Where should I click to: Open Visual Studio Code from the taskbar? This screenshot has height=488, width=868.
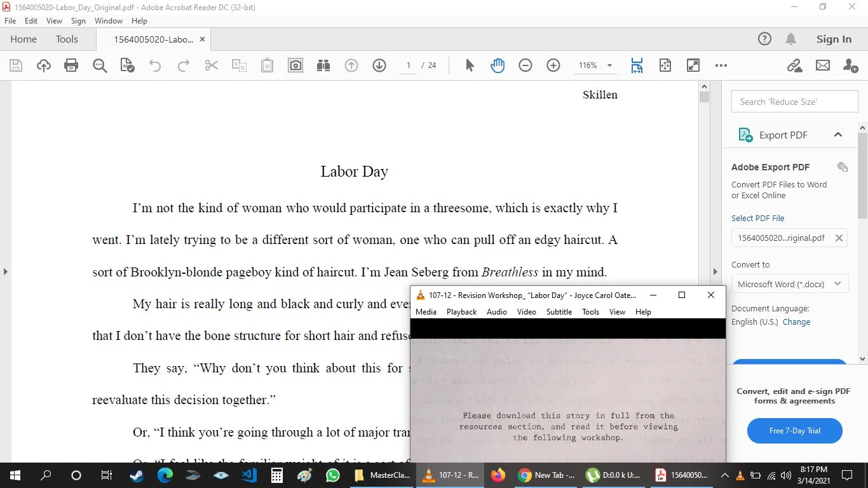(249, 475)
